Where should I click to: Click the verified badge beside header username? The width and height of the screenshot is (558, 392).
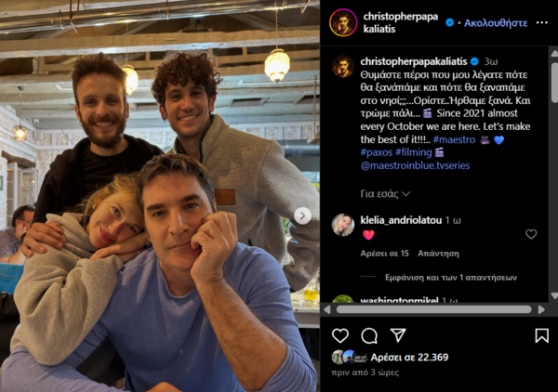(449, 22)
